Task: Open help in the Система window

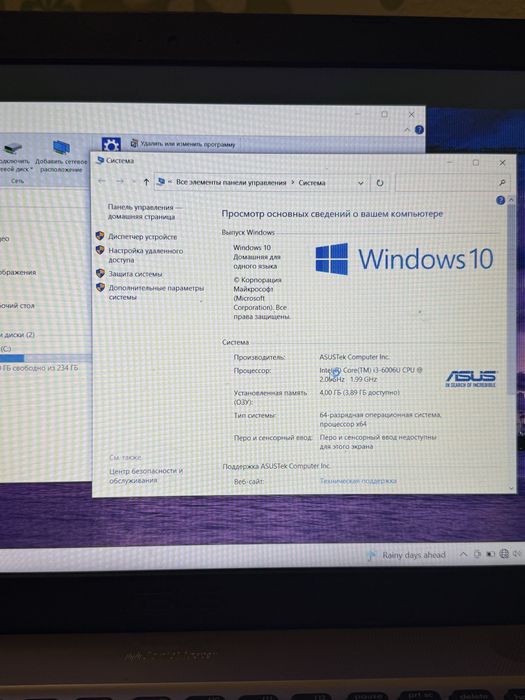Action: click(500, 200)
